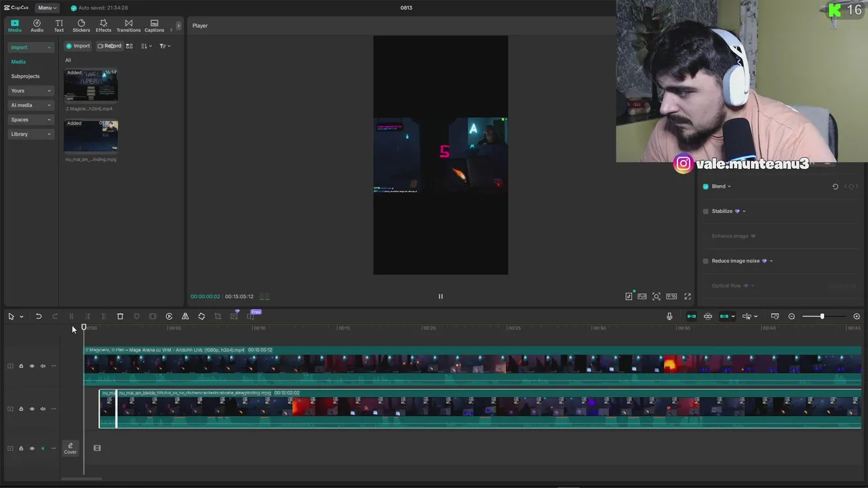This screenshot has width=868, height=488.
Task: Enable Reduce image noise checkbox
Action: 706,261
